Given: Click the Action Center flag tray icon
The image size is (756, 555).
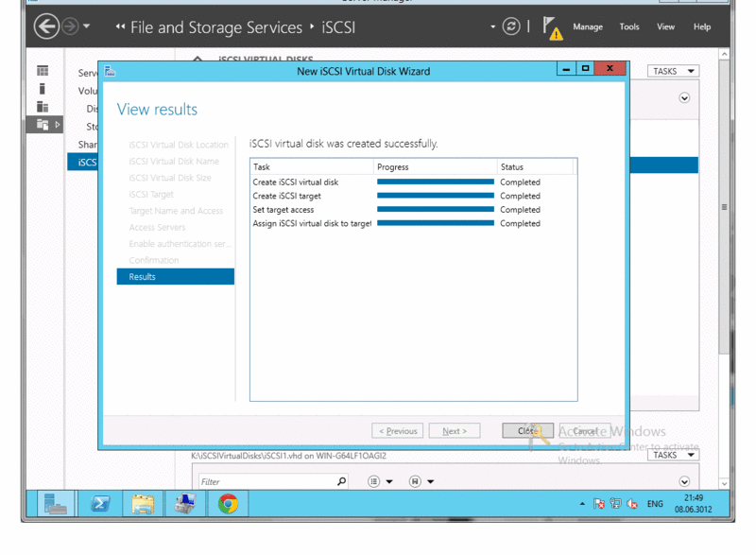Looking at the screenshot, I should pyautogui.click(x=599, y=504).
